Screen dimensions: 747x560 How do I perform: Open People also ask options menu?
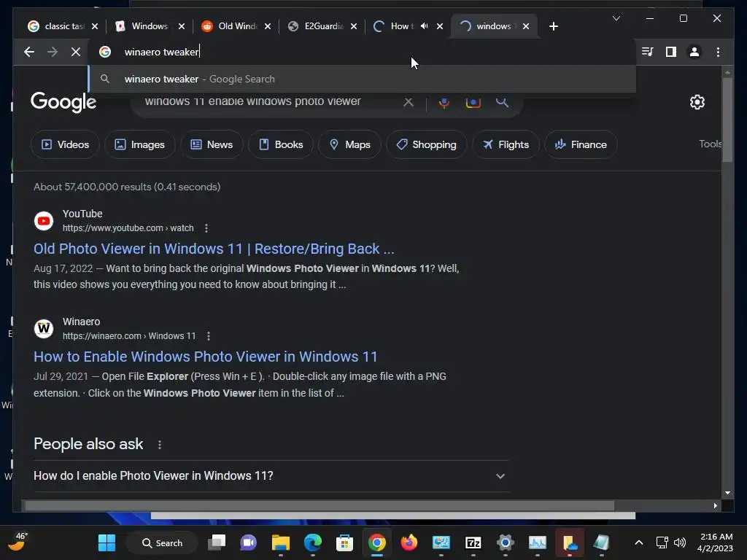tap(160, 444)
